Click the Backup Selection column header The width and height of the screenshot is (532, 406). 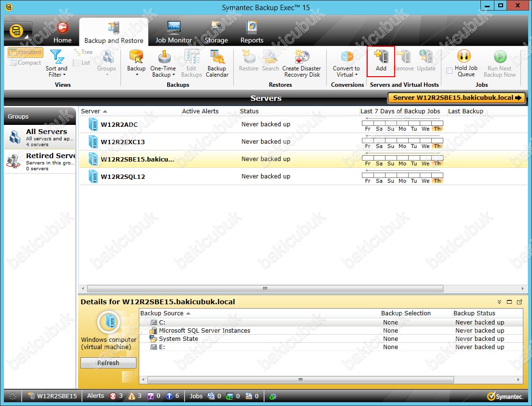pyautogui.click(x=416, y=313)
